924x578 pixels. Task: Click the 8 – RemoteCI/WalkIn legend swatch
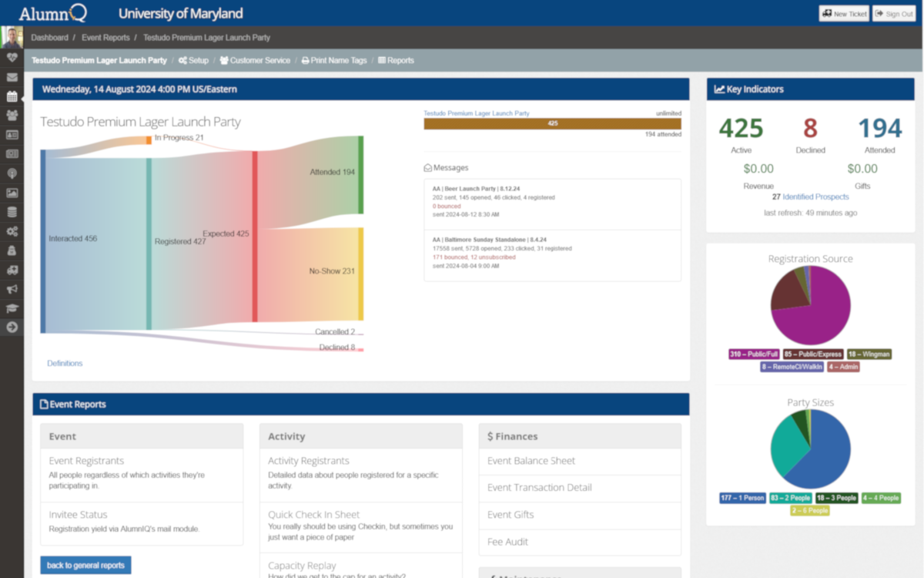pos(792,367)
